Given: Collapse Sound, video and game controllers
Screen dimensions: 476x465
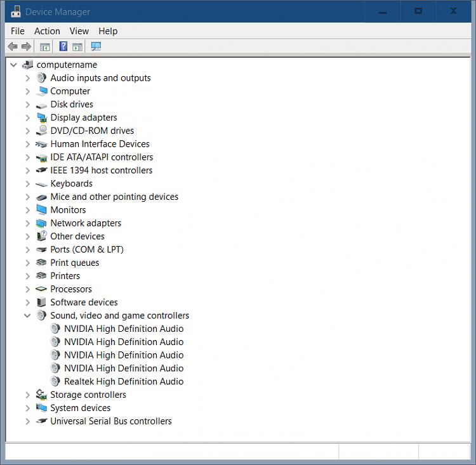Looking at the screenshot, I should point(27,315).
